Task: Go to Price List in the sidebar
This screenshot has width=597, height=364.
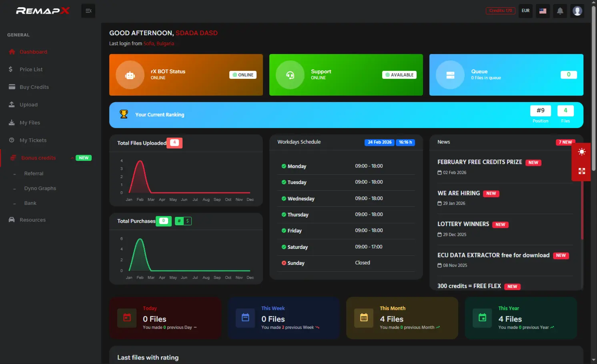Action: (x=31, y=70)
